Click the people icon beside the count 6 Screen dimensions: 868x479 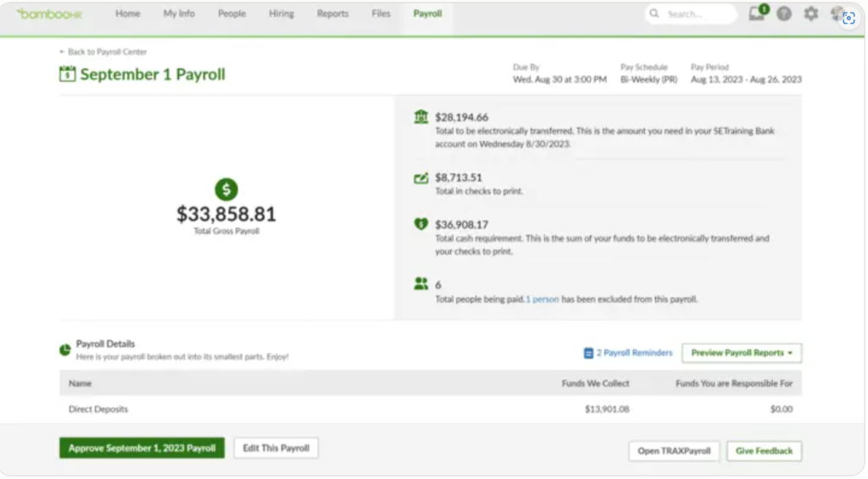tap(421, 284)
